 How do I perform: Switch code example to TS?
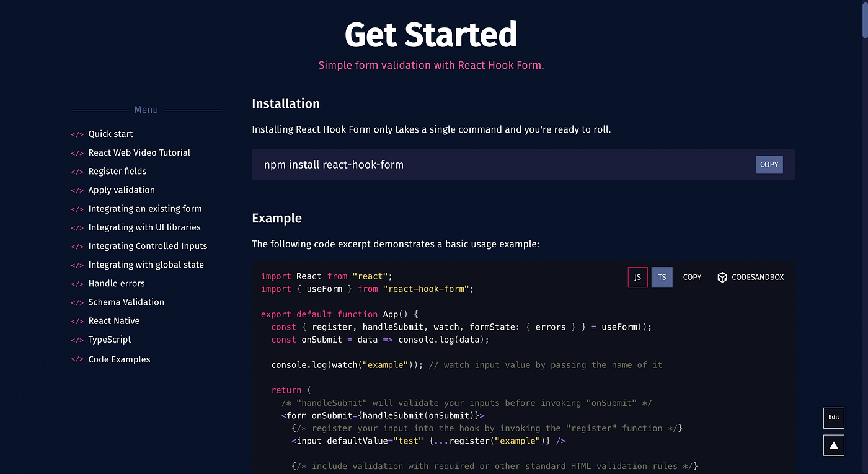662,278
